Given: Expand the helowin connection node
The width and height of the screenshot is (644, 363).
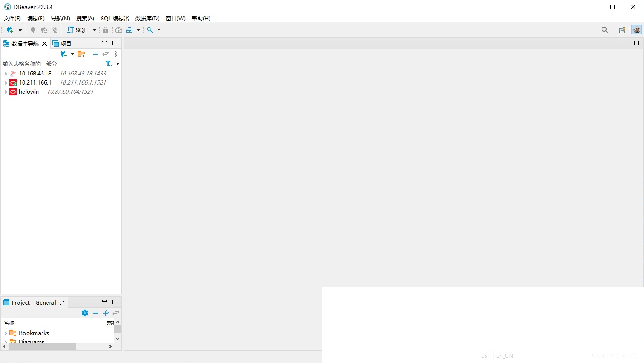Looking at the screenshot, I should pyautogui.click(x=5, y=91).
